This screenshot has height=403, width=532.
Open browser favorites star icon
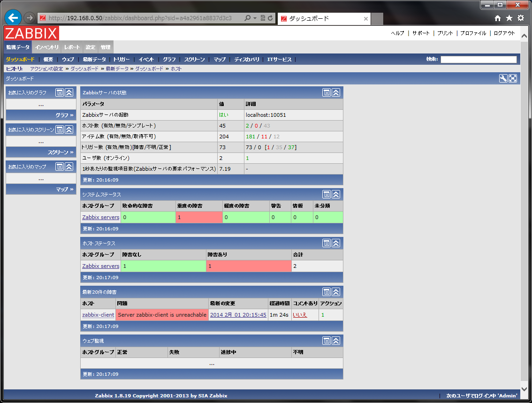coord(509,18)
